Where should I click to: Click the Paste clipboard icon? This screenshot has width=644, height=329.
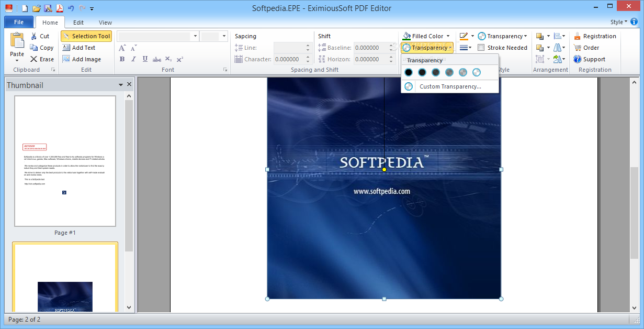point(17,41)
